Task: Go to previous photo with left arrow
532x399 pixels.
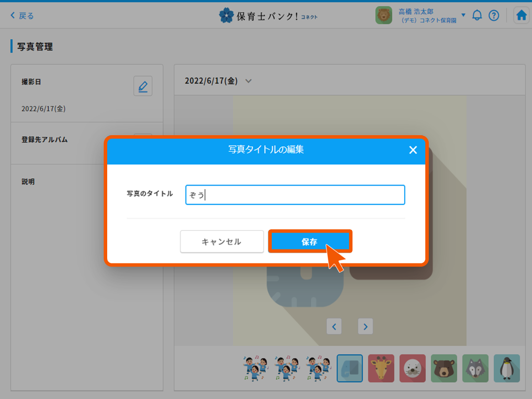Action: click(x=334, y=326)
